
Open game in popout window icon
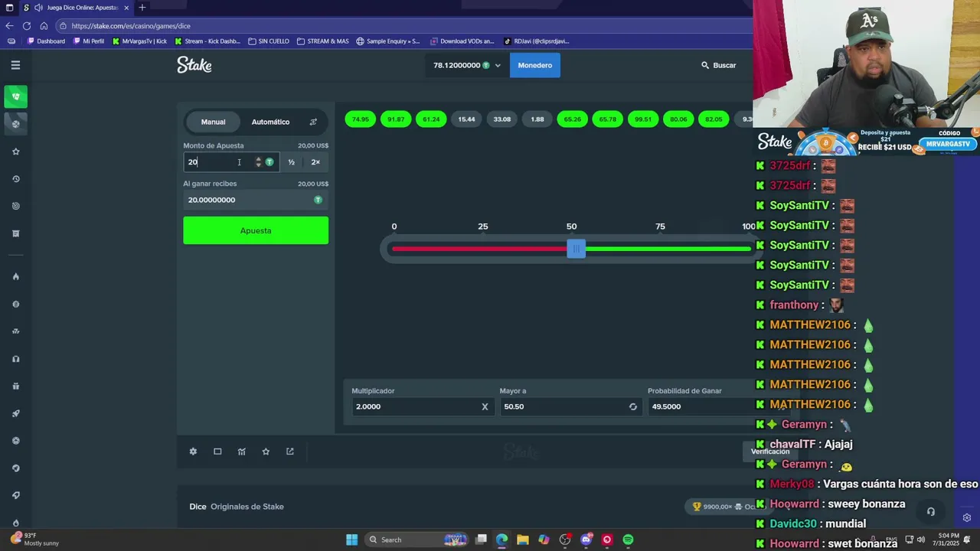click(x=290, y=452)
